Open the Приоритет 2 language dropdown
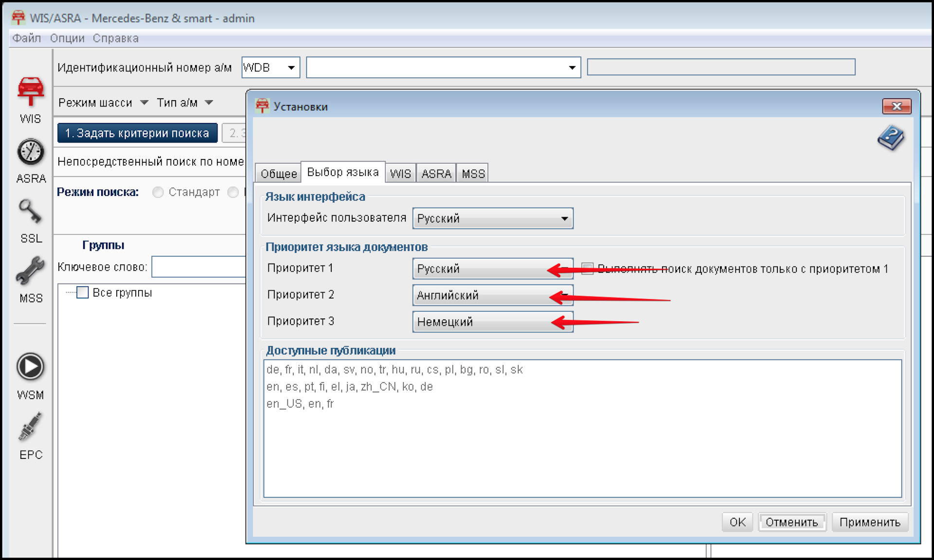The image size is (934, 560). click(493, 295)
